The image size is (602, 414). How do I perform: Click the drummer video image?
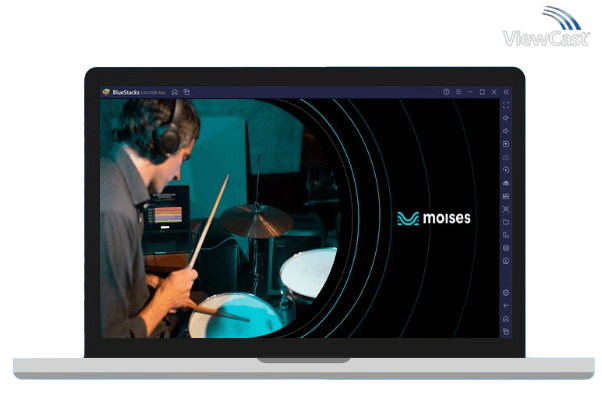[219, 219]
